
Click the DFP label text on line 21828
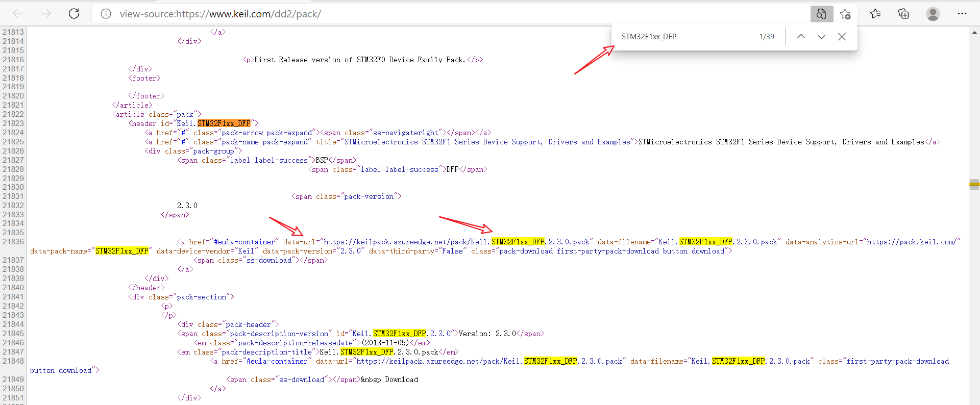(453, 169)
